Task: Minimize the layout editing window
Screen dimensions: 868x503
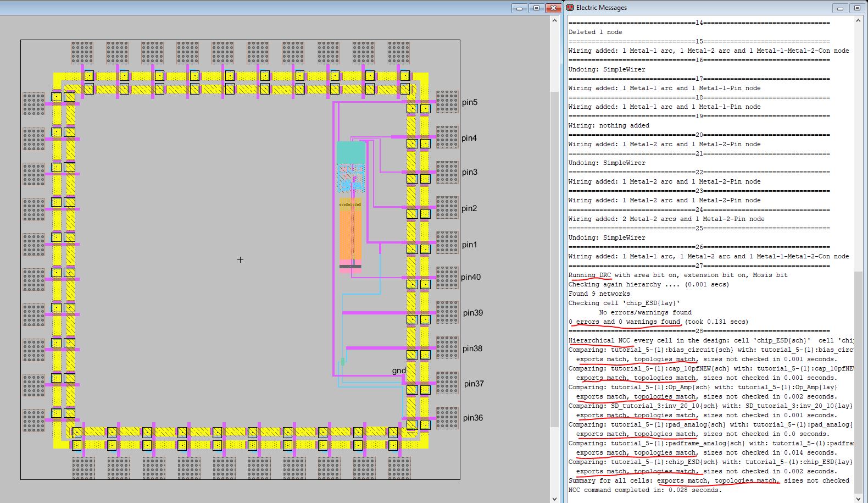Action: [x=519, y=8]
